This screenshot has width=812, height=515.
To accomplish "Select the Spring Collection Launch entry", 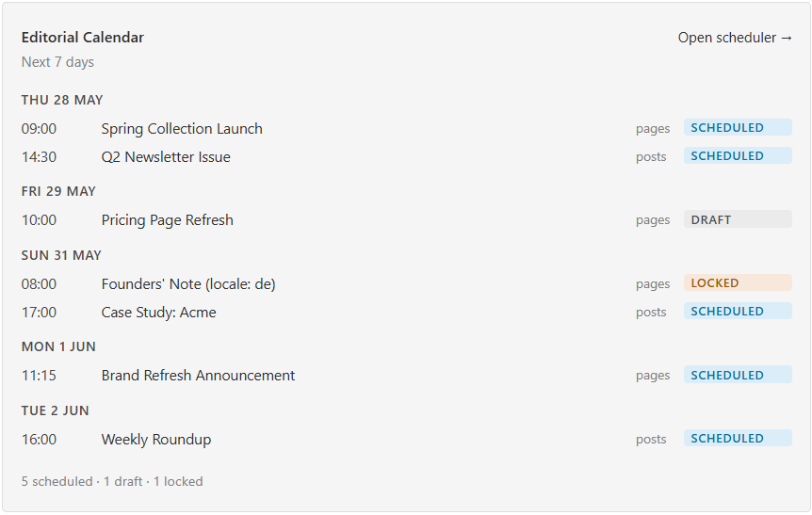I will click(182, 129).
